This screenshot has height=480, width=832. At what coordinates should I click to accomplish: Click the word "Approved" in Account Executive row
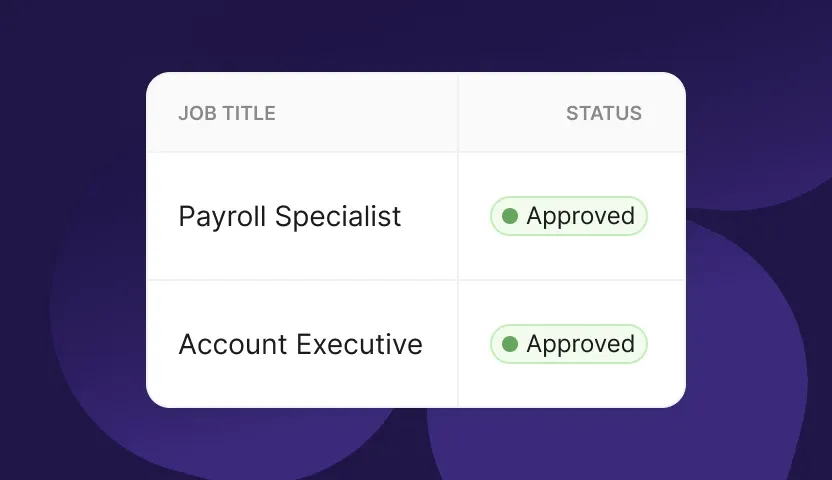[x=580, y=344]
